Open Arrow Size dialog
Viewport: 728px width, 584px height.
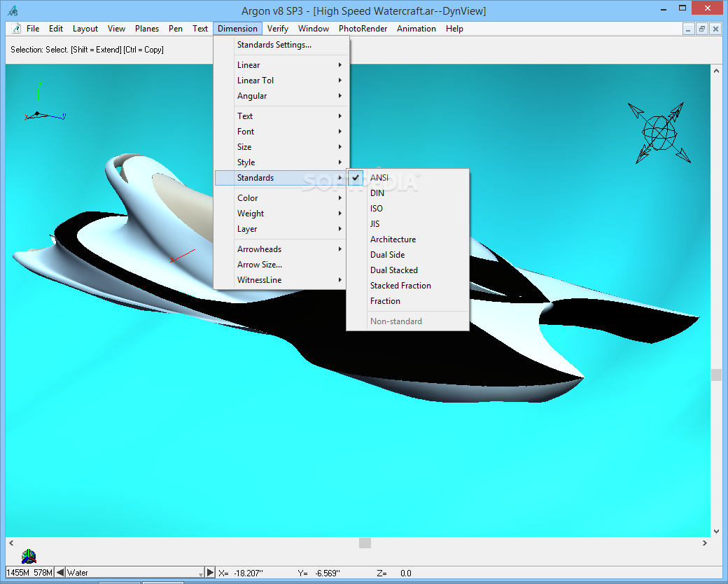click(x=281, y=265)
